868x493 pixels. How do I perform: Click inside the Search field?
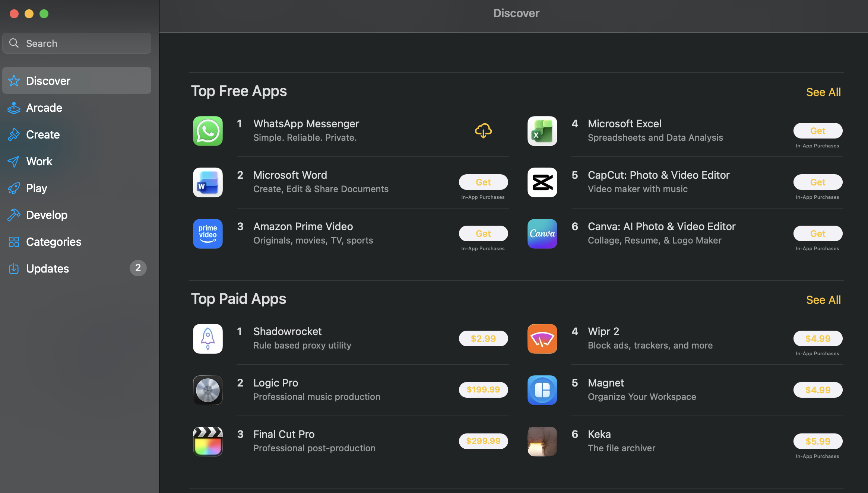pyautogui.click(x=76, y=43)
